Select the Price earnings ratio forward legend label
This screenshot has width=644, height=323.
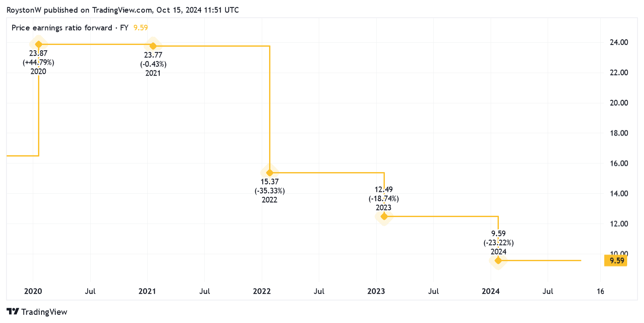click(70, 28)
